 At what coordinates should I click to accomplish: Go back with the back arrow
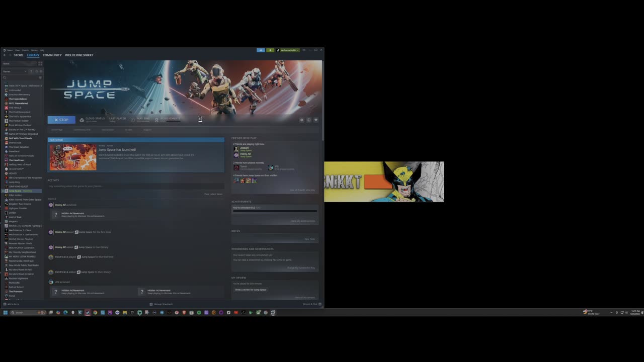click(5, 55)
